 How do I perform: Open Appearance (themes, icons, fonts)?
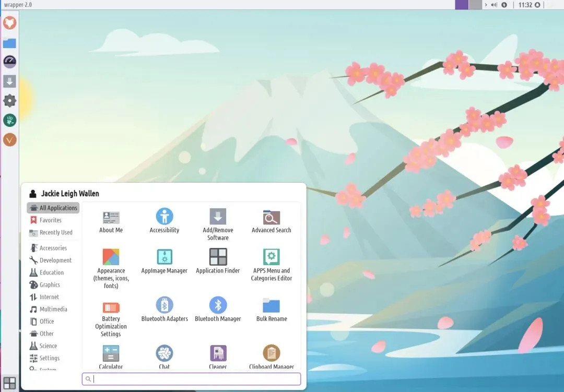pyautogui.click(x=111, y=269)
